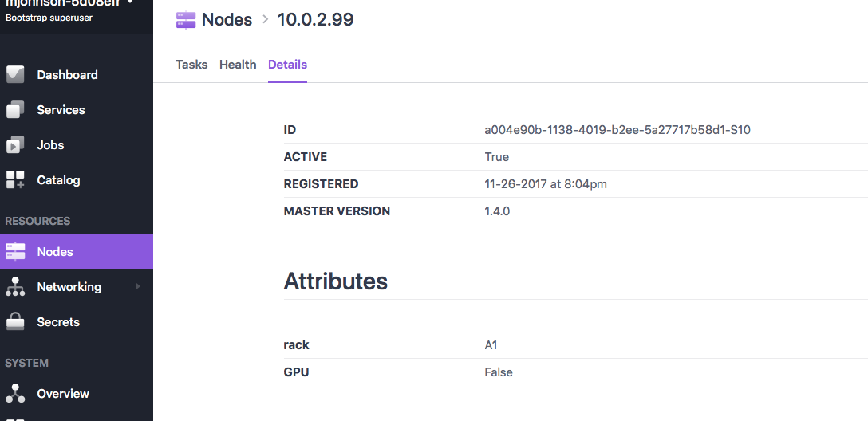This screenshot has width=868, height=421.
Task: Open the Health tab
Action: pos(238,65)
